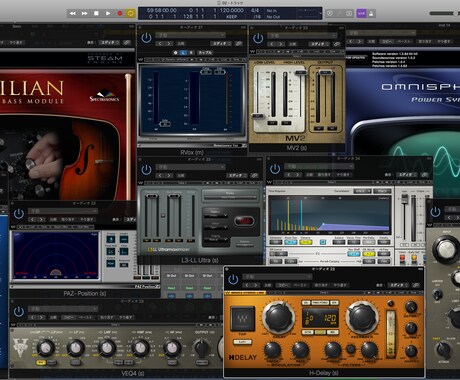Click the red record button
Screen dimensions: 460x380
(x=120, y=13)
